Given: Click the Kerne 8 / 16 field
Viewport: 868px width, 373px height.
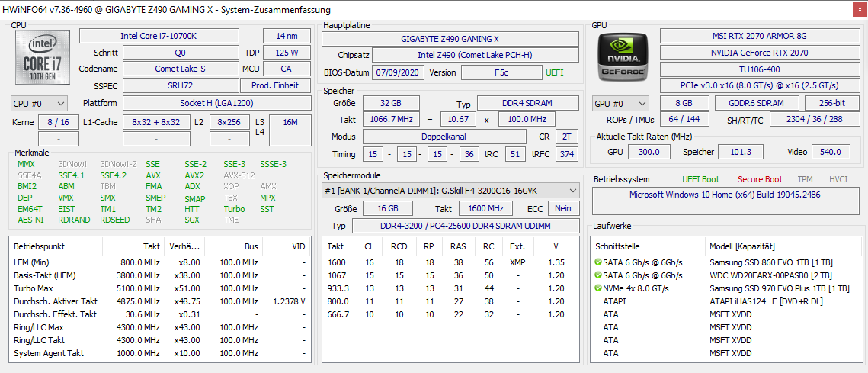Looking at the screenshot, I should click(x=59, y=122).
